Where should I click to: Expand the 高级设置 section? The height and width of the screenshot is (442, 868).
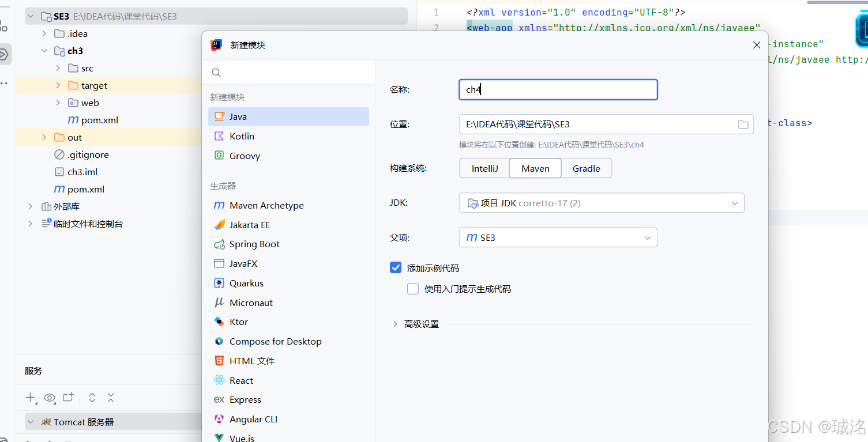coord(395,324)
